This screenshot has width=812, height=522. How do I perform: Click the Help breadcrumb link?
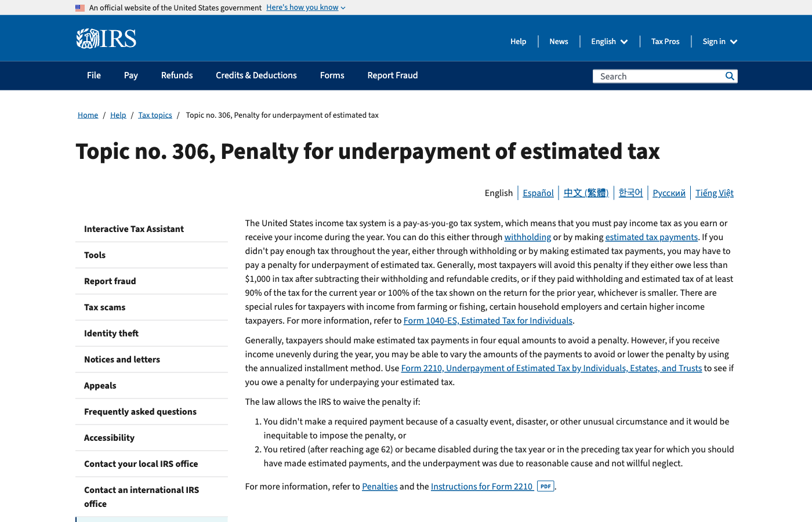point(118,115)
